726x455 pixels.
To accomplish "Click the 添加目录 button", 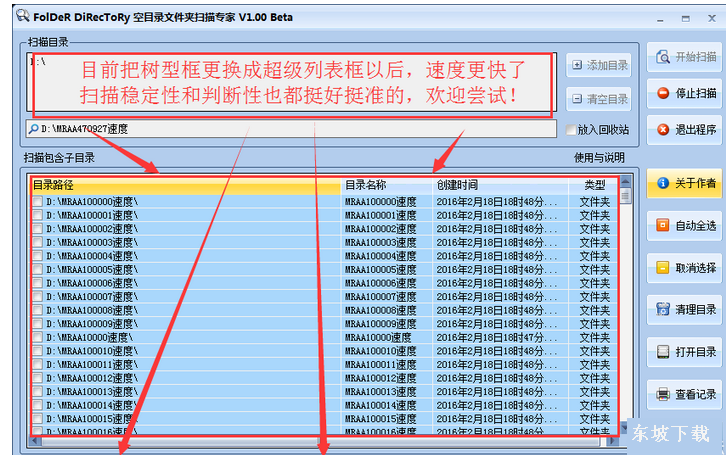I will pos(598,65).
